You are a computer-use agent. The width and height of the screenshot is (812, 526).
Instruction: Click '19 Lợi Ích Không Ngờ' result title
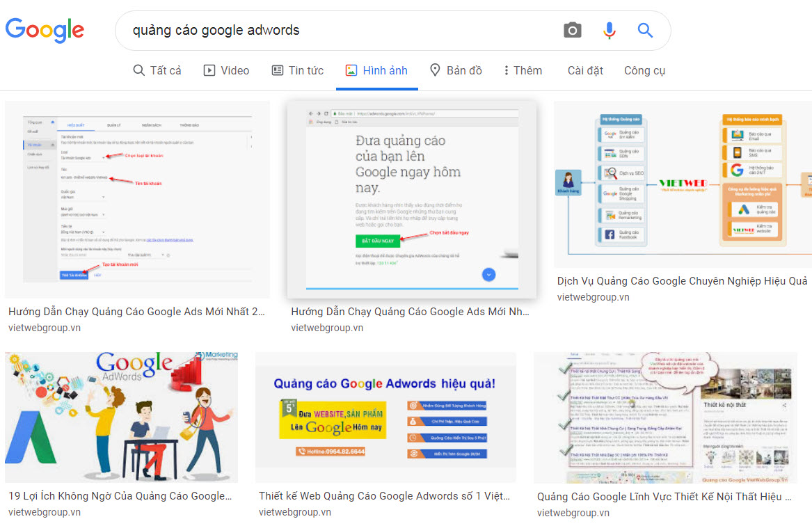(x=120, y=496)
